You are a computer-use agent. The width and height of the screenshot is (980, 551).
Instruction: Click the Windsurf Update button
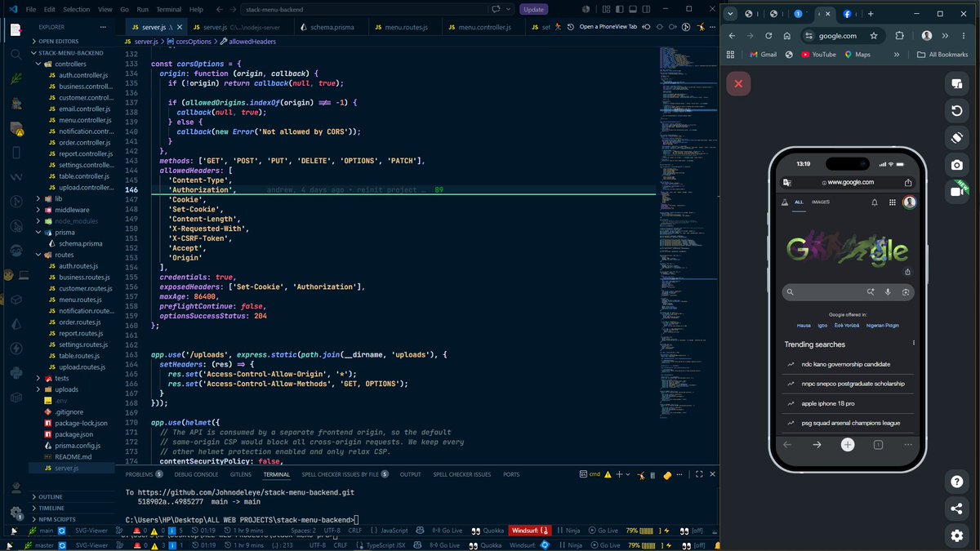[x=533, y=9]
